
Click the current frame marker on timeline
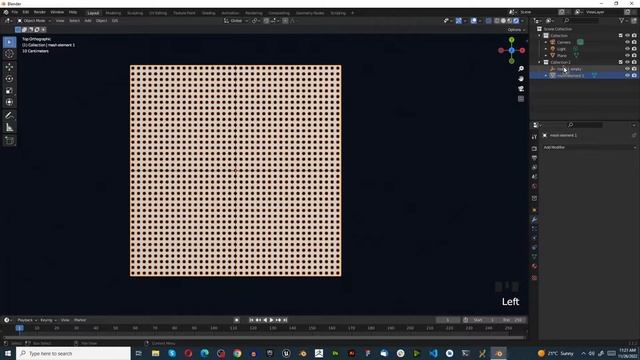tap(20, 328)
